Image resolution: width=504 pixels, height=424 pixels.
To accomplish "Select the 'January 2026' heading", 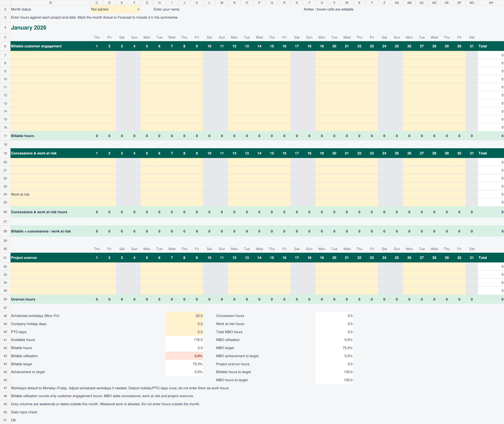I will click(x=29, y=28).
